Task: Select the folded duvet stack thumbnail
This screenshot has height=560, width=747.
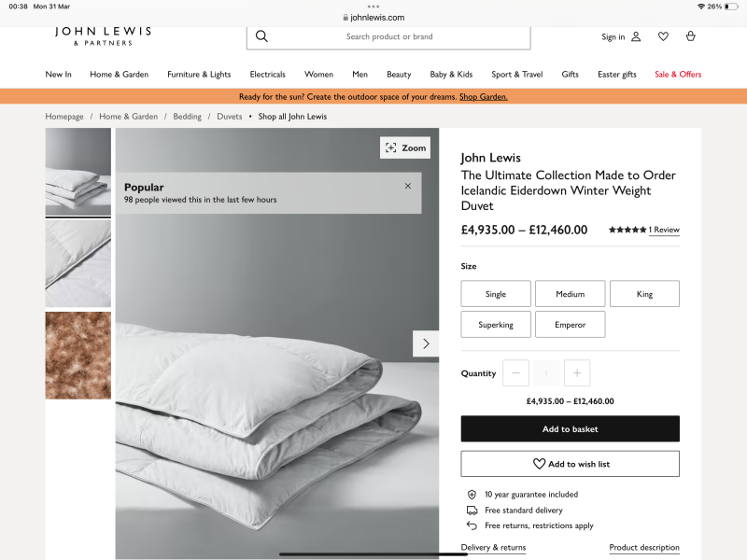Action: pyautogui.click(x=78, y=172)
